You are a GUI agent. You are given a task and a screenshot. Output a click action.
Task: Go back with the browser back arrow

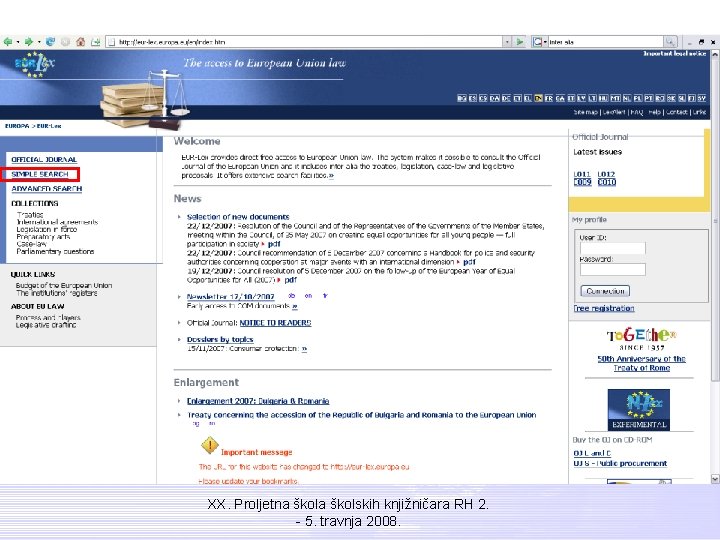8,42
